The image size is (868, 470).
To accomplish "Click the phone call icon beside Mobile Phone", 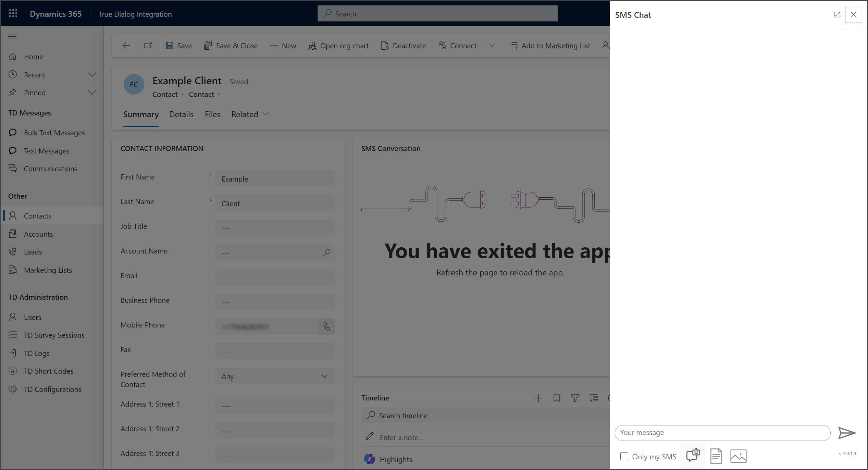I will (x=326, y=326).
